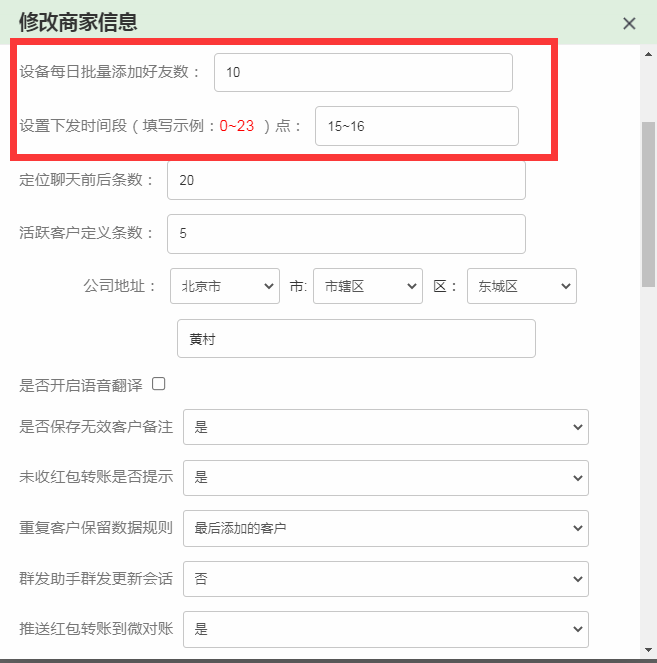This screenshot has height=663, width=657.
Task: Expand the 群发助手群发更新会话 dropdown
Action: click(x=385, y=579)
